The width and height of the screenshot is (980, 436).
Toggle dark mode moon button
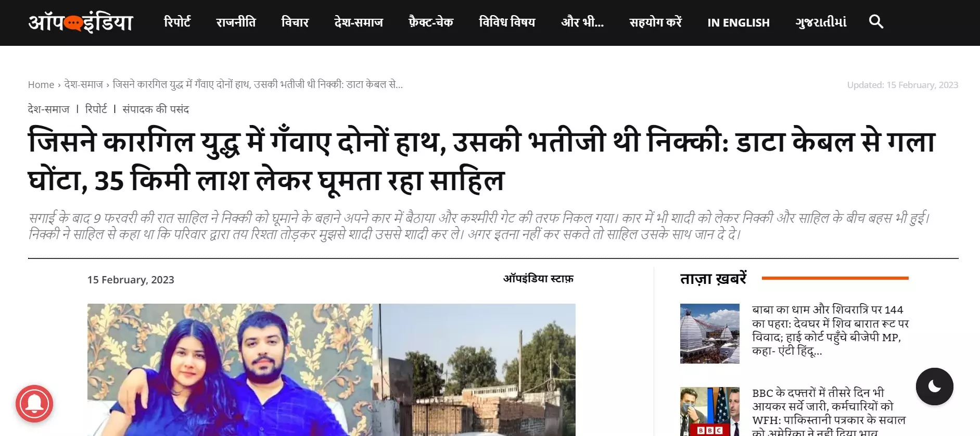click(934, 386)
